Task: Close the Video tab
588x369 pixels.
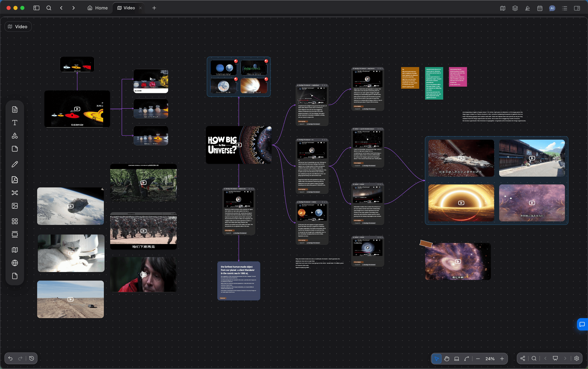Action: [140, 8]
